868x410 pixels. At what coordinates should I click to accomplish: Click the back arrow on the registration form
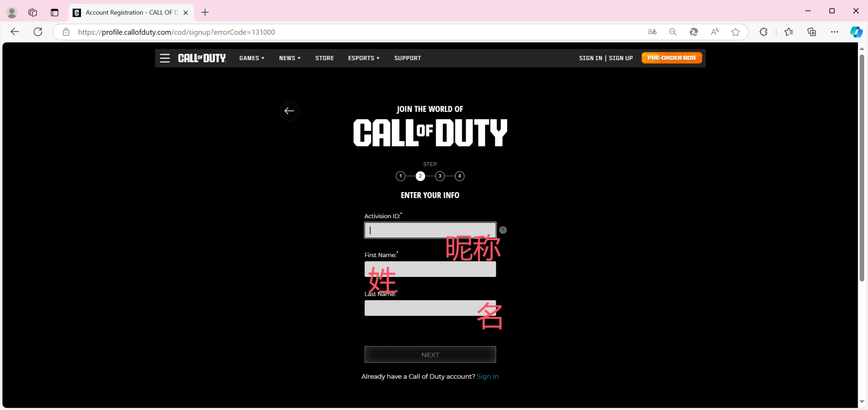tap(289, 111)
